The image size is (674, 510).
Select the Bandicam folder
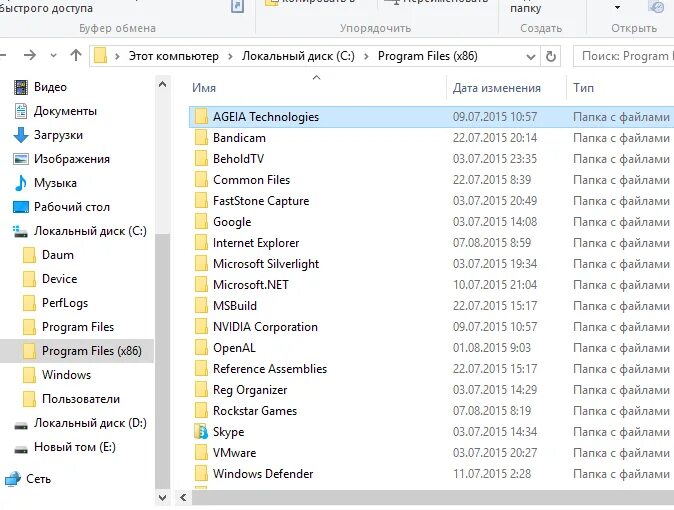[239, 138]
